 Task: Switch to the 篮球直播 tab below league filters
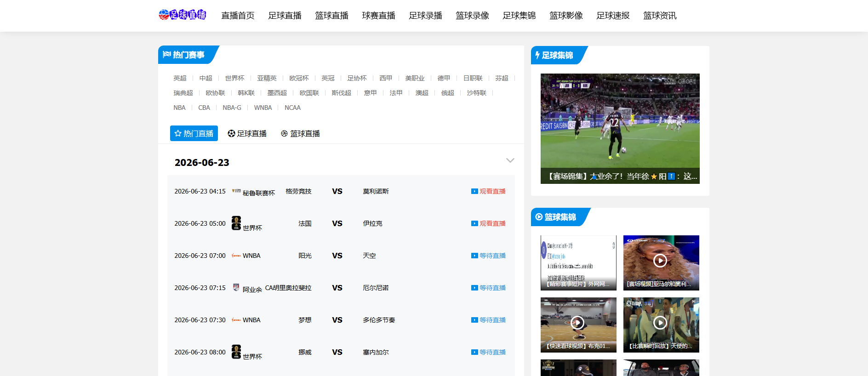coord(301,133)
